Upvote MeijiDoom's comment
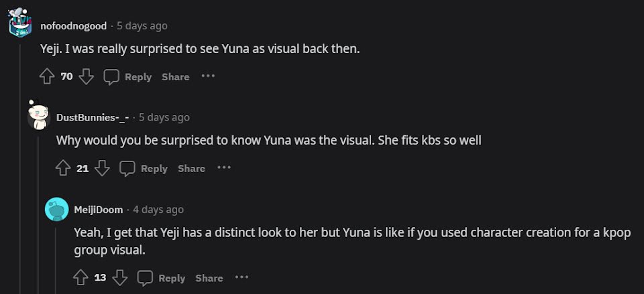This screenshot has height=294, width=644. pos(80,278)
